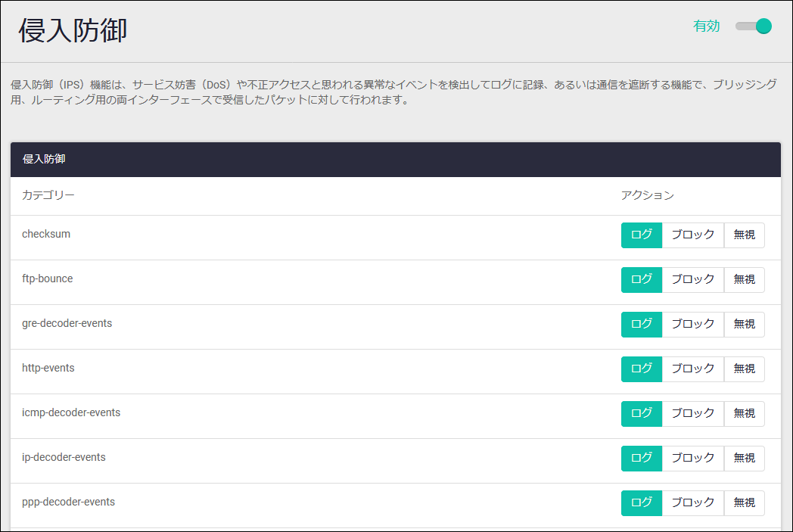Select ブロック for ip-decoder-events
This screenshot has height=532, width=793.
(x=692, y=458)
